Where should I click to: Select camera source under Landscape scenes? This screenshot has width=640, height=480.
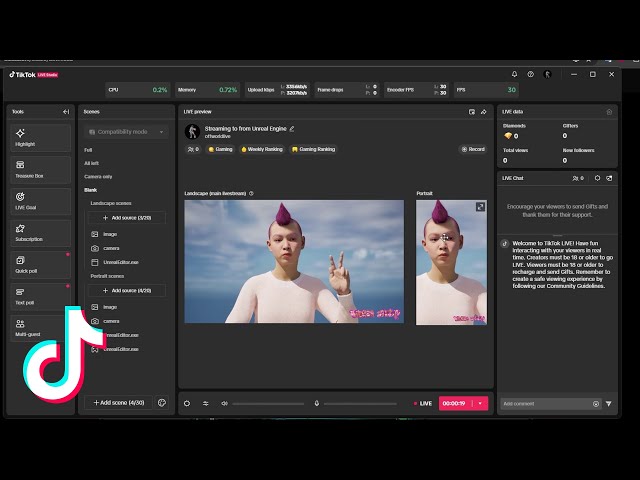point(111,248)
